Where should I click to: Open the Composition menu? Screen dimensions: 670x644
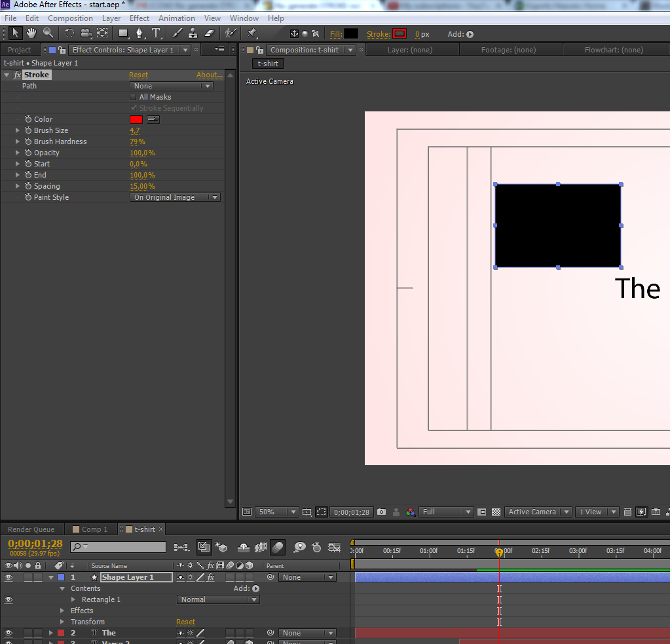(x=70, y=18)
